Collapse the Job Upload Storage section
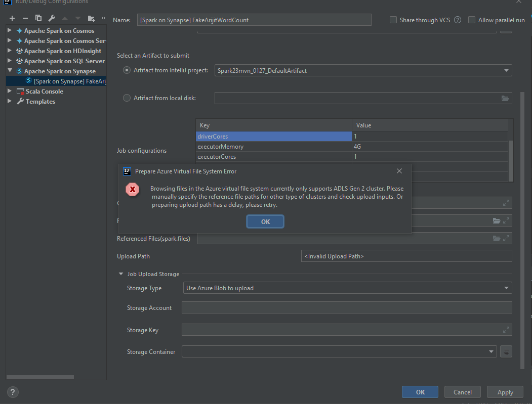 click(x=121, y=274)
